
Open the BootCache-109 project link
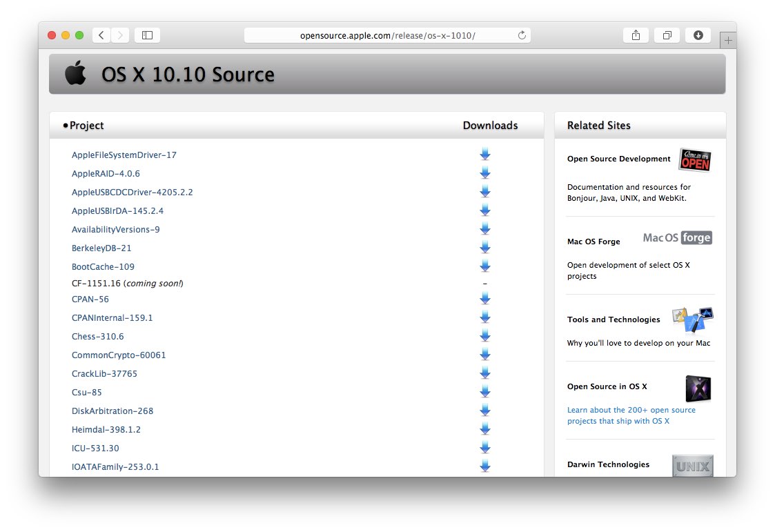103,266
